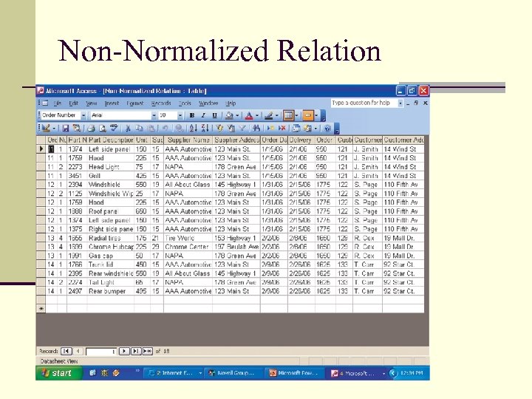
Task: Click the View design icon on toolbar
Action: pos(47,129)
